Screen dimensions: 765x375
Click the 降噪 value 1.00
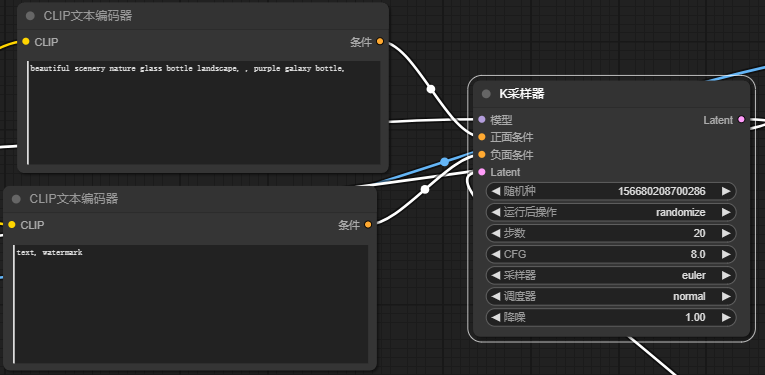click(x=695, y=317)
